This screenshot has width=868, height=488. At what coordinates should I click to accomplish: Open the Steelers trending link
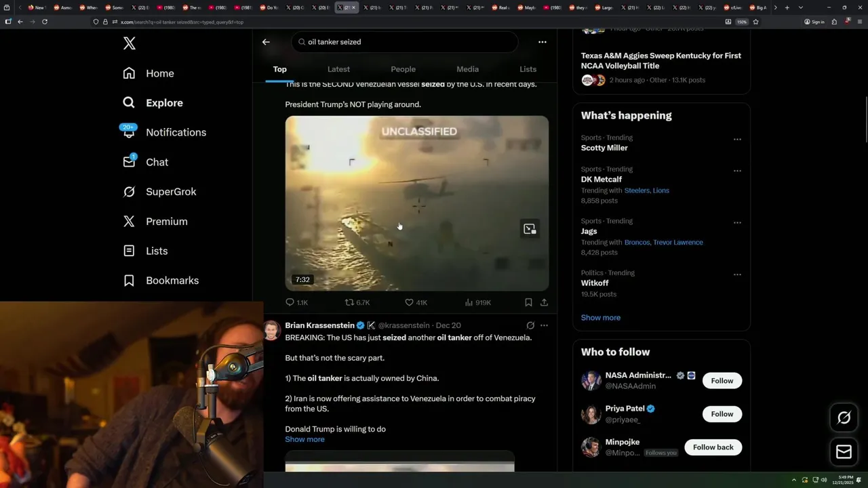(x=636, y=190)
